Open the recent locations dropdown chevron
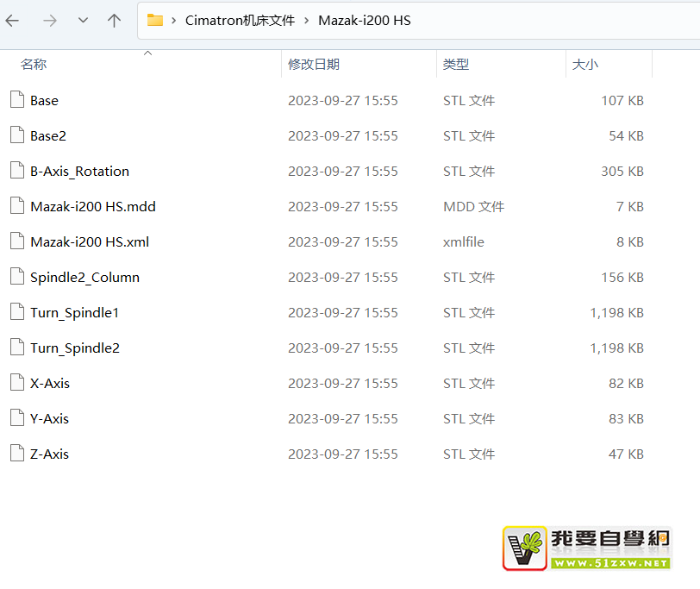The height and width of the screenshot is (589, 700). click(83, 21)
